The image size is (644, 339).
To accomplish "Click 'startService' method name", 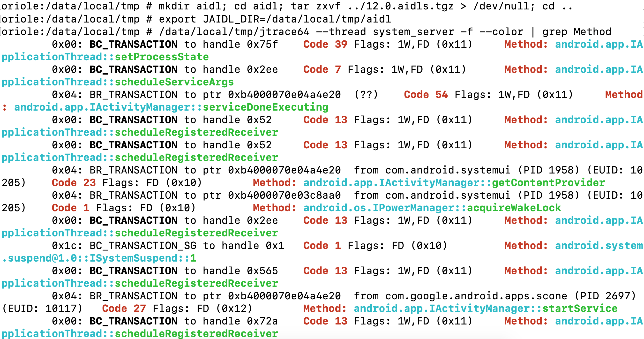I will click(580, 309).
